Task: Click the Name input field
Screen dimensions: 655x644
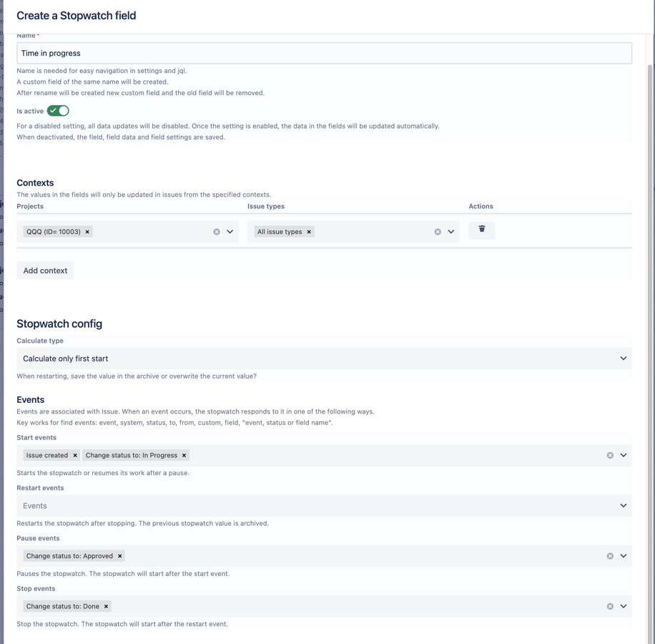Action: pyautogui.click(x=324, y=53)
